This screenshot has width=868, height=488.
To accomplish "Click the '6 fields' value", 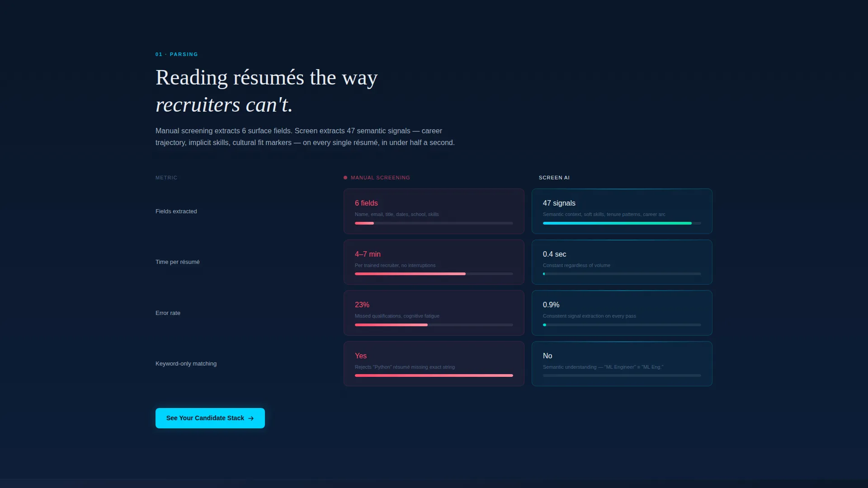I will point(366,203).
